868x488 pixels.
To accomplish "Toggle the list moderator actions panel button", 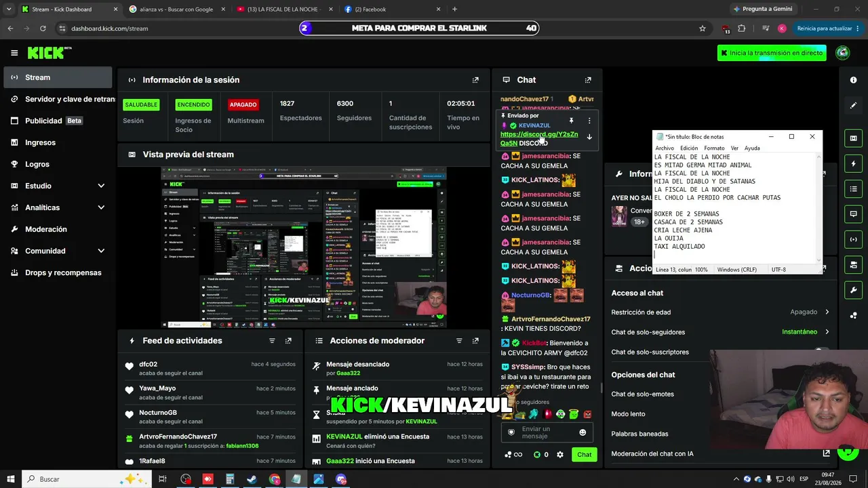I will click(854, 188).
